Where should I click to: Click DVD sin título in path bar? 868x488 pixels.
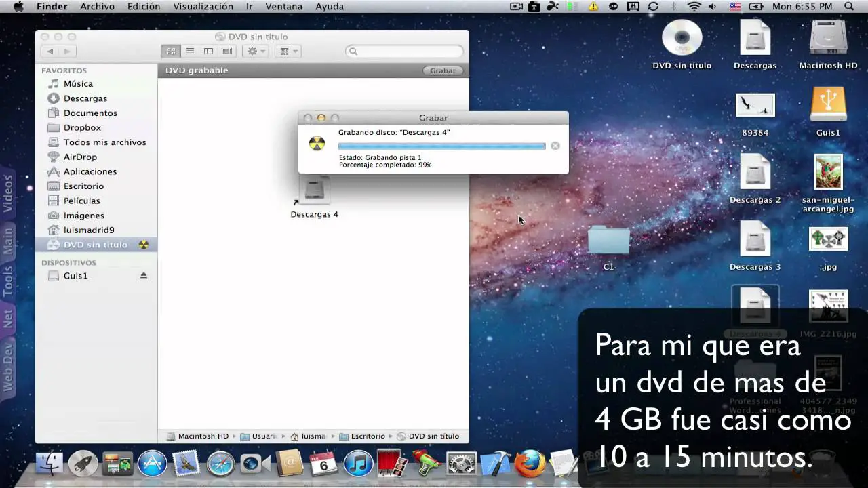click(428, 436)
